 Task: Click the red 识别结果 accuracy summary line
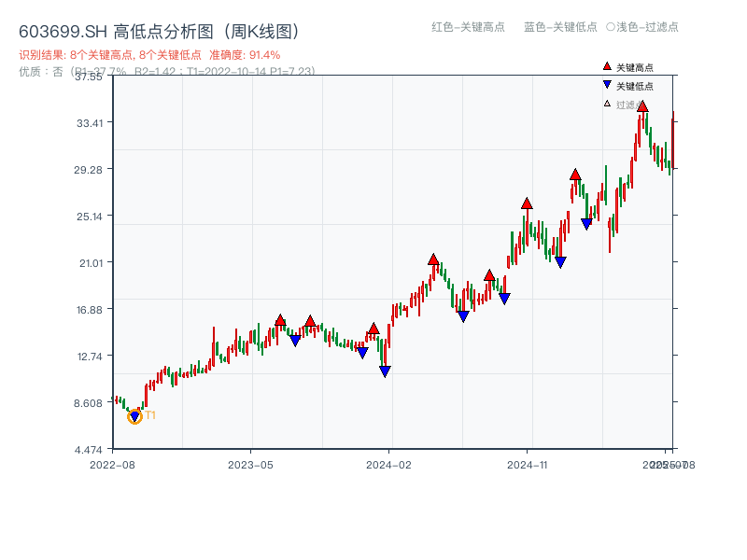(x=149, y=55)
